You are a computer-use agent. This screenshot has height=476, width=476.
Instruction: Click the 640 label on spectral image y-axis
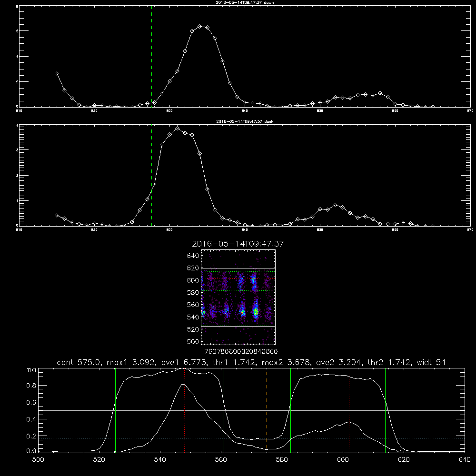193,256
